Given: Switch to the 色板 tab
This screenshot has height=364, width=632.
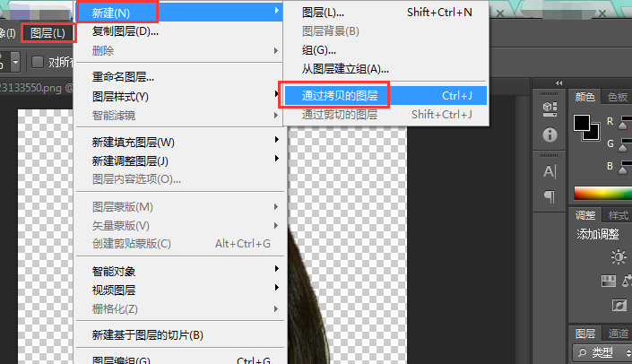Looking at the screenshot, I should [x=618, y=97].
